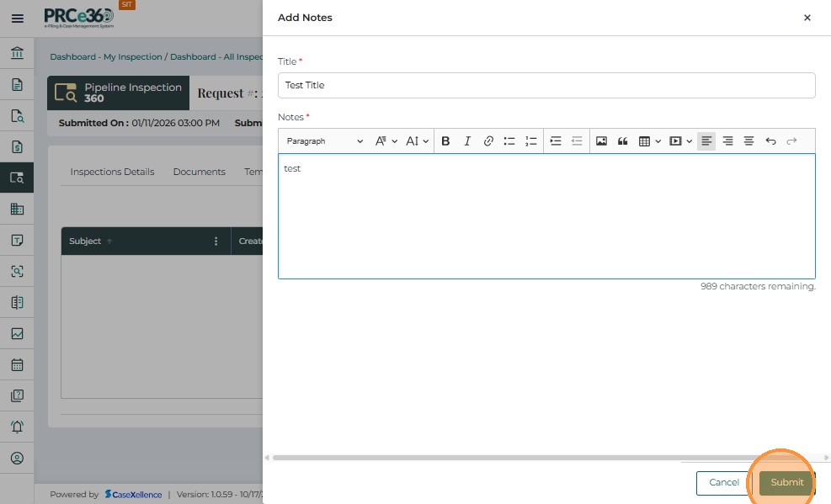
Task: Insert media into the notes
Action: pos(675,141)
